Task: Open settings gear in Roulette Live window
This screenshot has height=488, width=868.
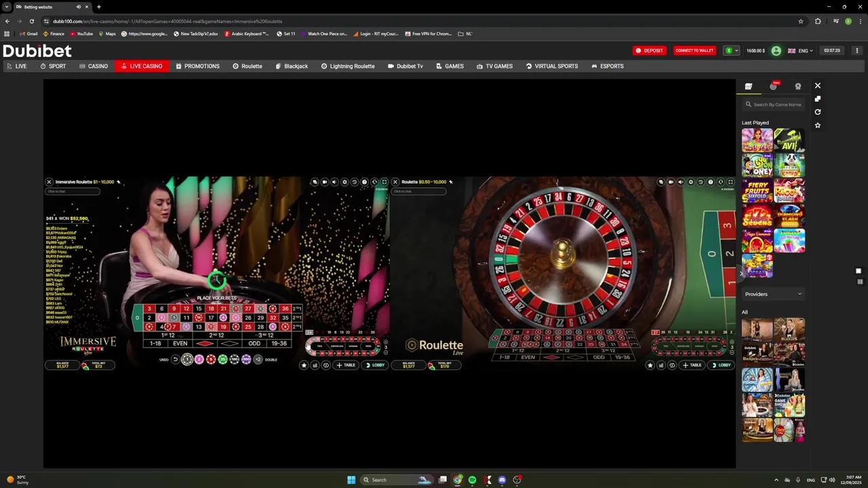Action: point(691,182)
